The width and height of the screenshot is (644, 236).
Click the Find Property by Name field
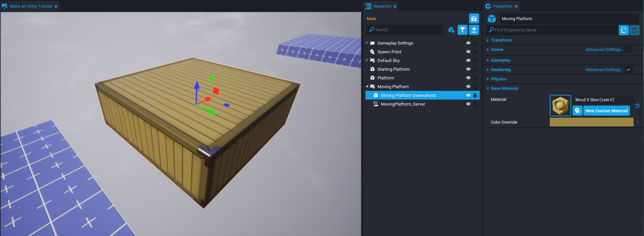[x=553, y=30]
